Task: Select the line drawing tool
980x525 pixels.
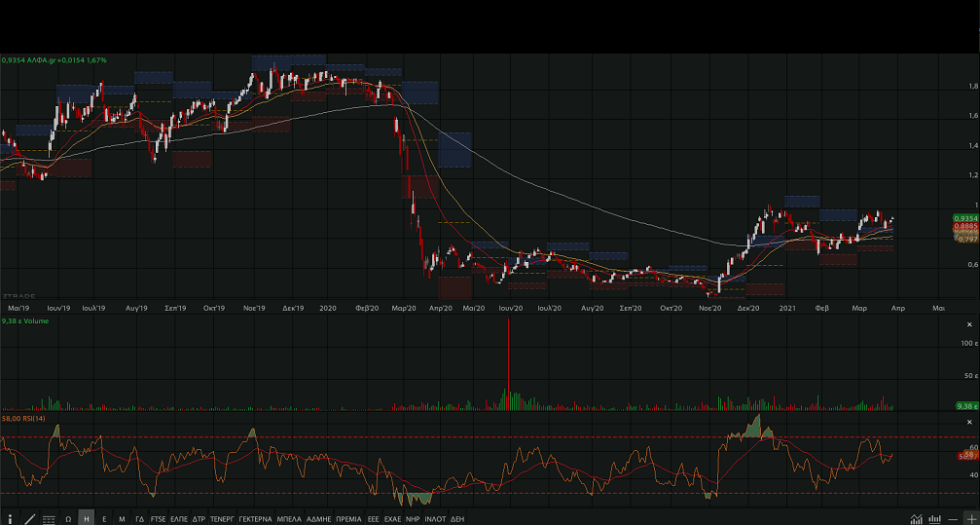Action: click(29, 519)
